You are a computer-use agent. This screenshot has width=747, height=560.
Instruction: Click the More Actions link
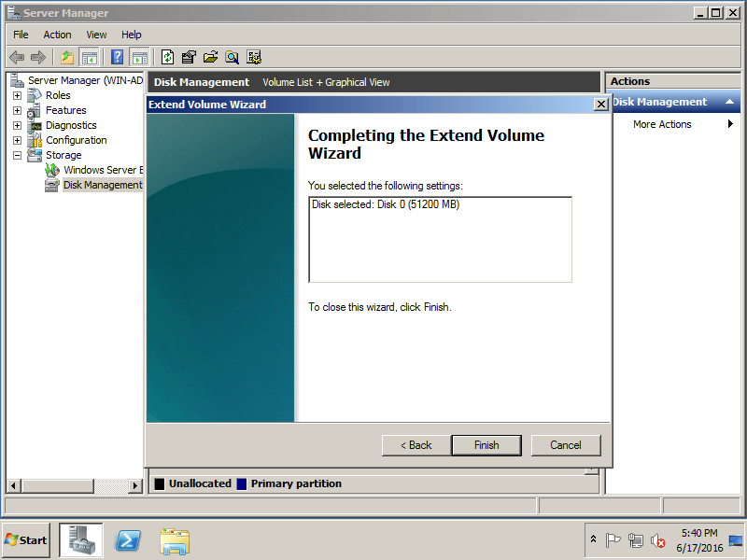click(662, 124)
